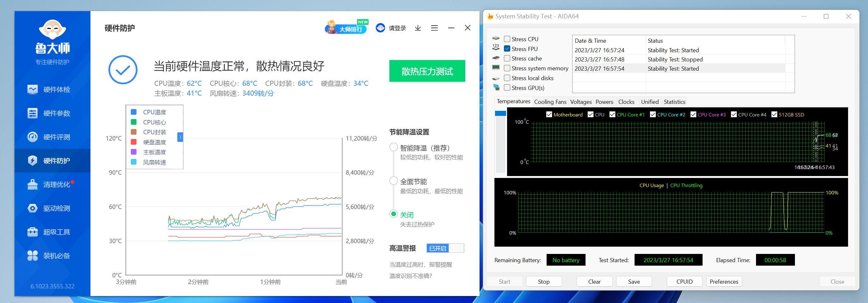Click the blue indicator left of temperature graph
The height and width of the screenshot is (303, 868).
pos(500,113)
